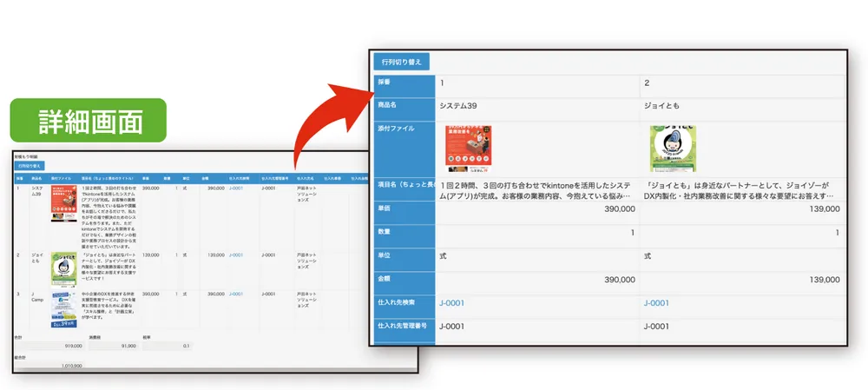
Task: Click the 合計 field showing 919,000
Action: (49, 346)
